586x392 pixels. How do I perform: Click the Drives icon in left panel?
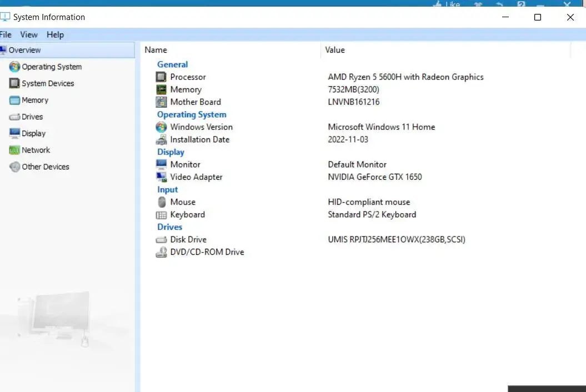pos(14,117)
